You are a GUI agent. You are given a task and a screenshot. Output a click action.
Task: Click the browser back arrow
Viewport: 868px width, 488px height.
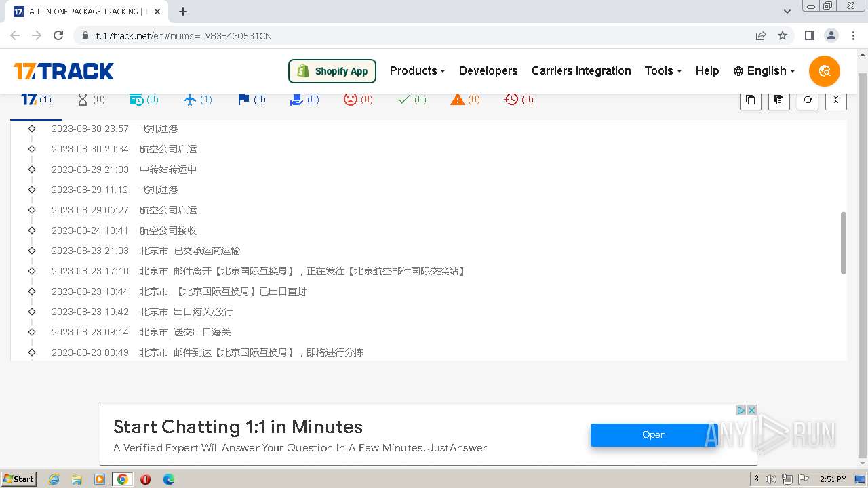click(x=15, y=35)
